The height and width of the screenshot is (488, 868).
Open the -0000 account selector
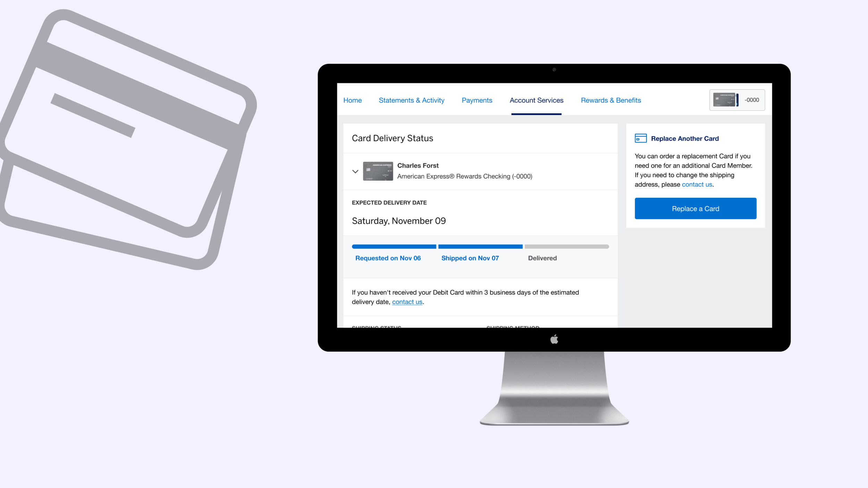click(751, 100)
